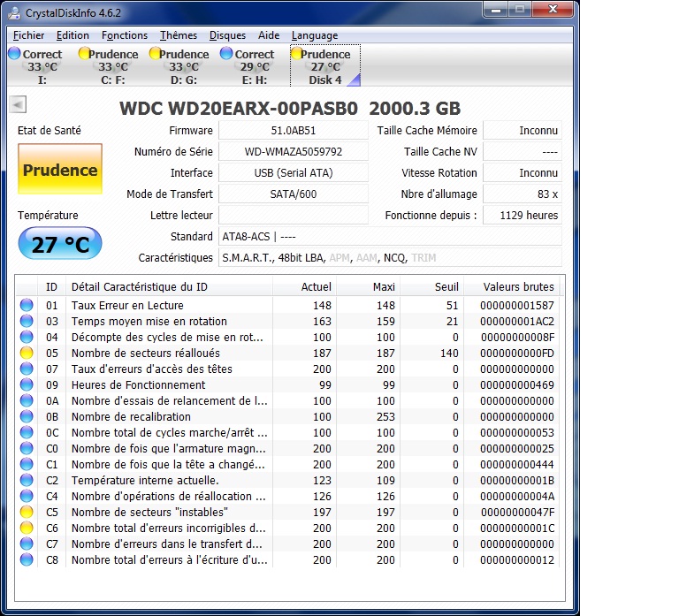Select the Température interne actuelle. row
This screenshot has height=616, width=679.
287,480
